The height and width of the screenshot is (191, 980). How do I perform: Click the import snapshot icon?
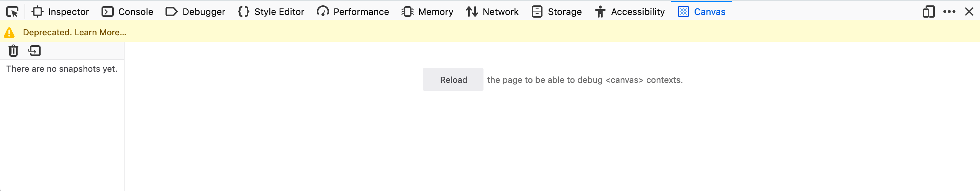point(34,51)
